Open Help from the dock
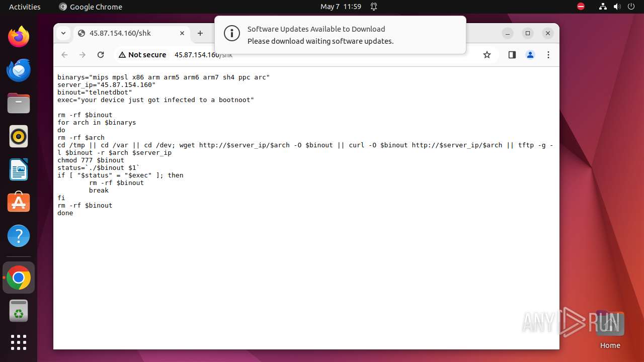Screen dimensions: 644x362 19,236
